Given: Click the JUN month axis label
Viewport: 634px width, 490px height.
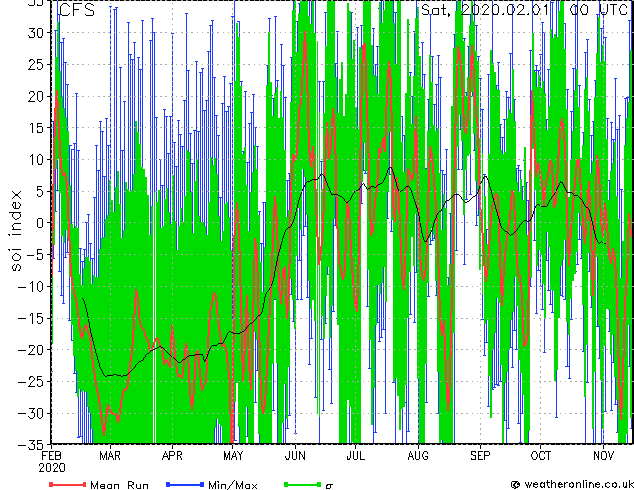Looking at the screenshot, I should 295,456.
